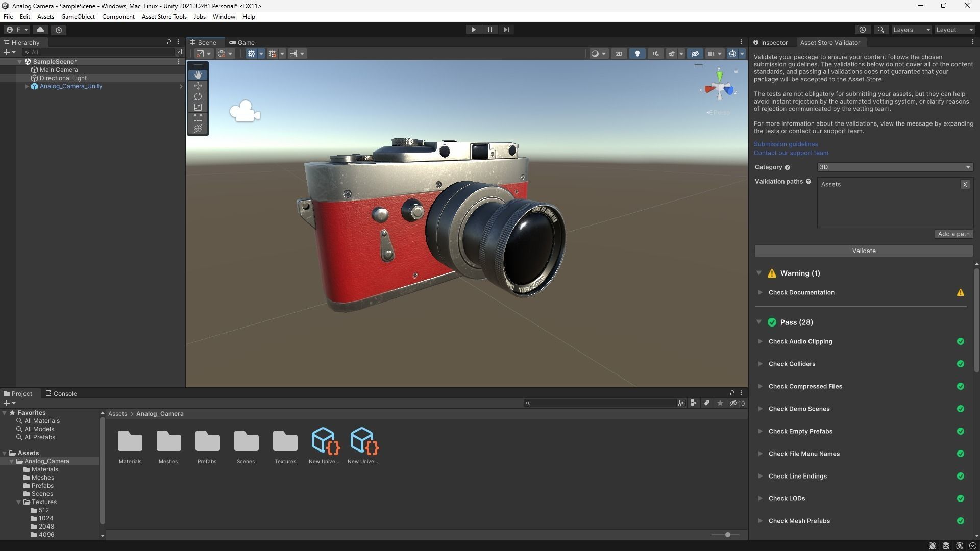
Task: Expand the Check Documentation warning
Action: click(x=760, y=292)
